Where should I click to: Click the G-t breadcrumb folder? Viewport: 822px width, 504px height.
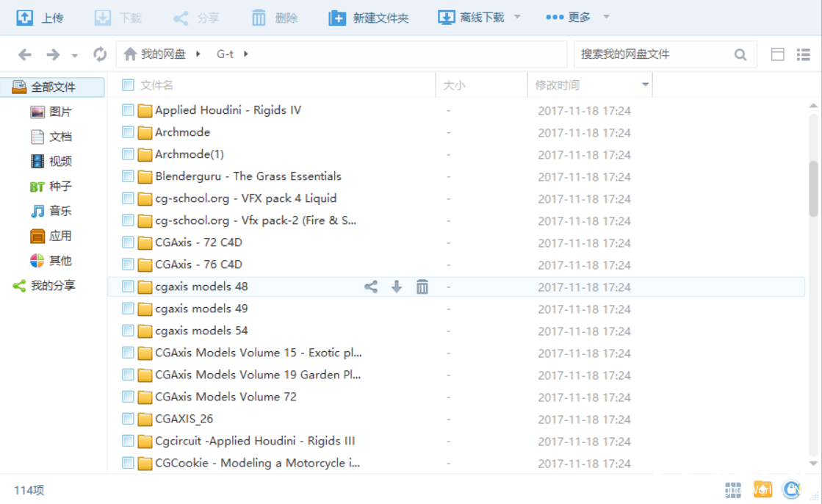point(225,54)
